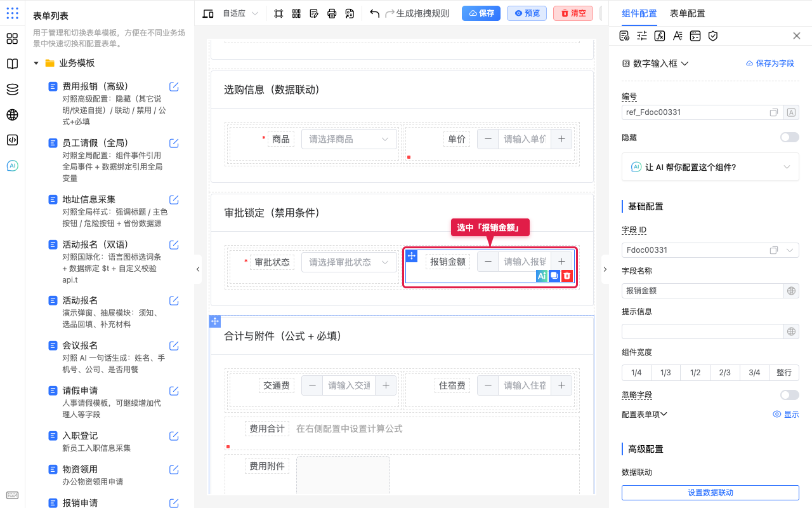The height and width of the screenshot is (508, 812).
Task: Click the move handle on 报销金额 component
Action: tap(412, 256)
